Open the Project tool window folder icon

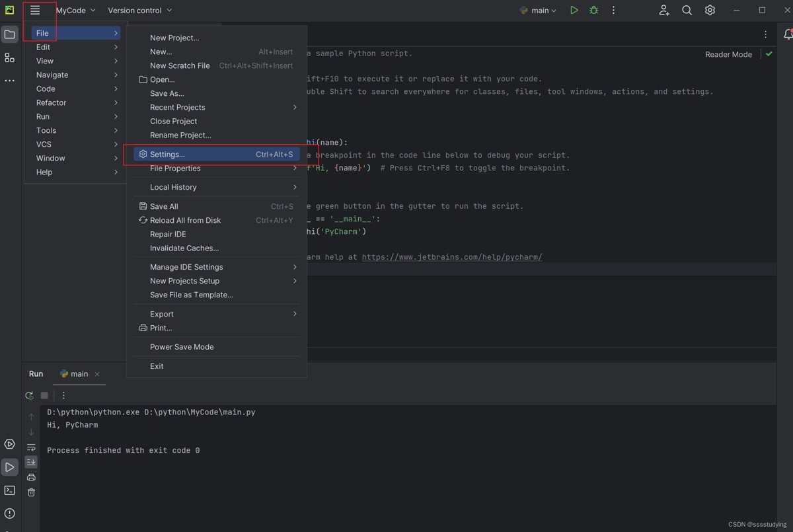[10, 34]
